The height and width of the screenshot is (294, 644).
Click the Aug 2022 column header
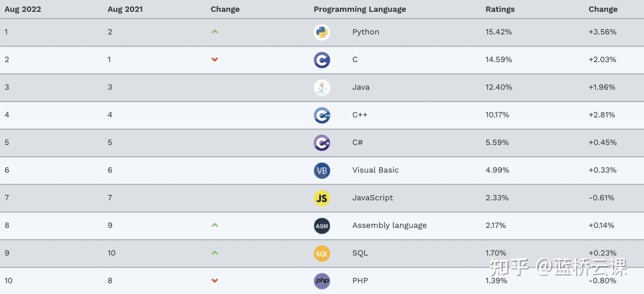pyautogui.click(x=23, y=9)
